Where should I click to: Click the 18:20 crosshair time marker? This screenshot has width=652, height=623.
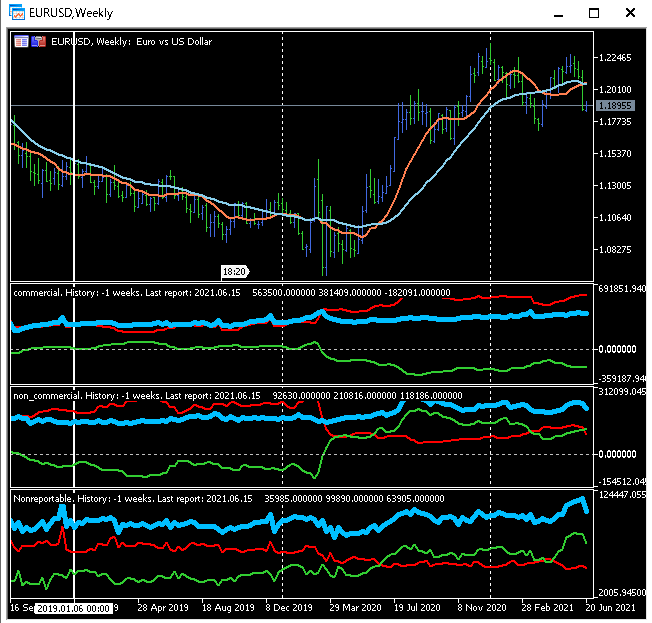[234, 272]
